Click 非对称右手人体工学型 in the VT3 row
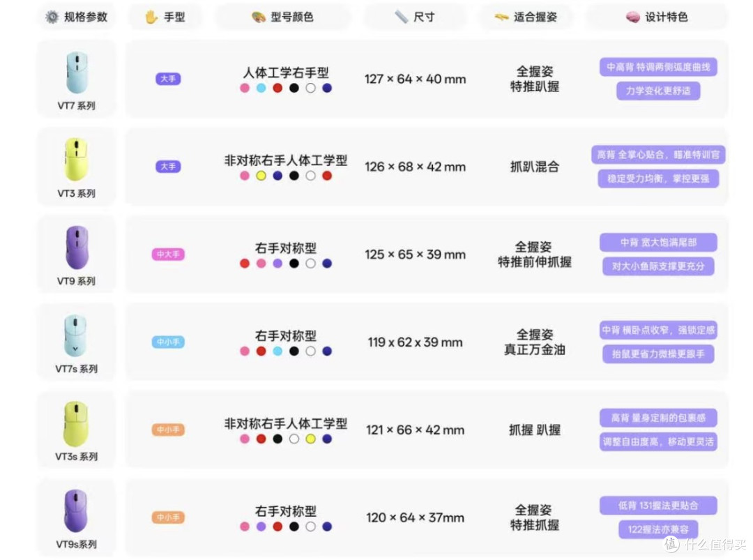 click(x=286, y=160)
